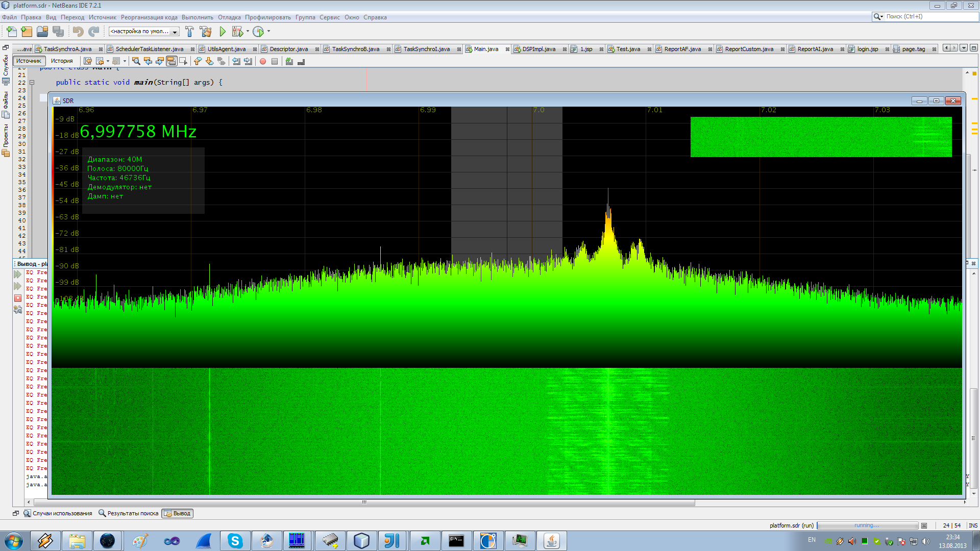Switch to DSPImpl.java editor tab
The height and width of the screenshot is (551, 980).
539,49
